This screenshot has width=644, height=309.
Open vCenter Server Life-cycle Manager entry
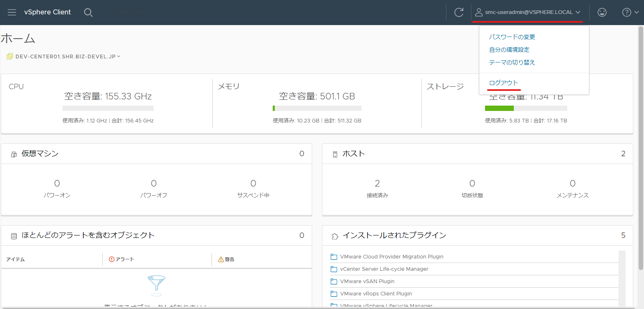[384, 269]
